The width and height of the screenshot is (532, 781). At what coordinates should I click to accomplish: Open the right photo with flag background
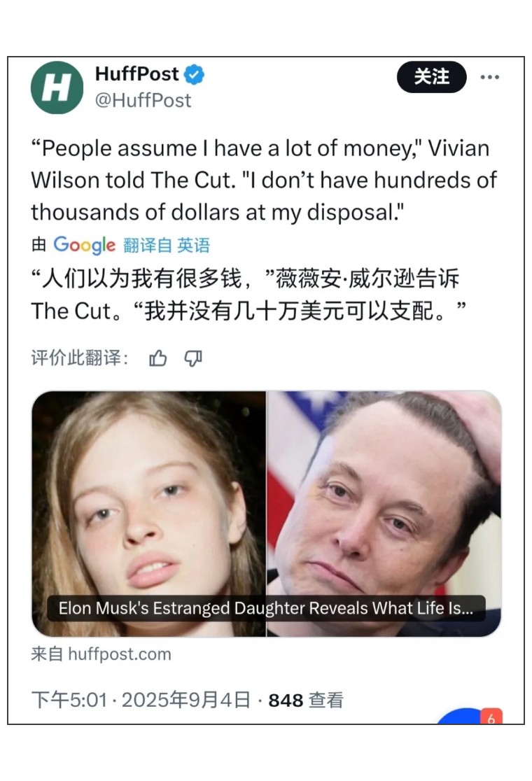tap(384, 514)
